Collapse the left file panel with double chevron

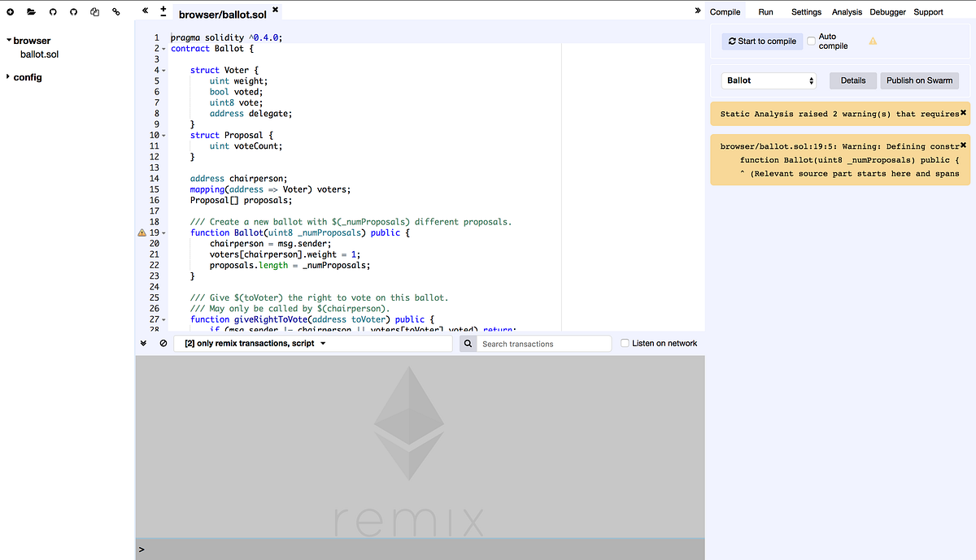(145, 11)
